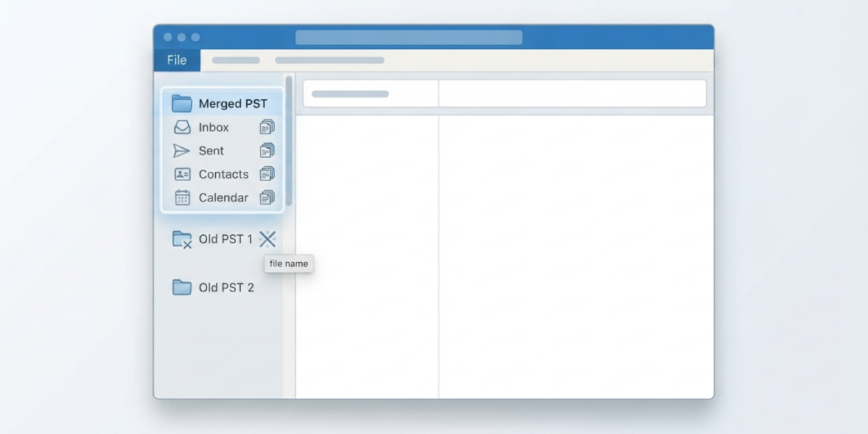
Task: Select the "Inbox" folder text
Action: pos(213,127)
